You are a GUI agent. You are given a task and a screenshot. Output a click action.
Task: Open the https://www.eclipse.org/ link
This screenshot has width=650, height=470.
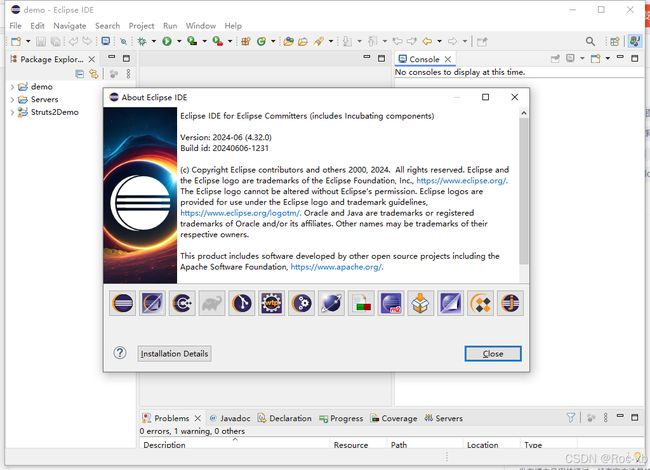click(x=461, y=180)
